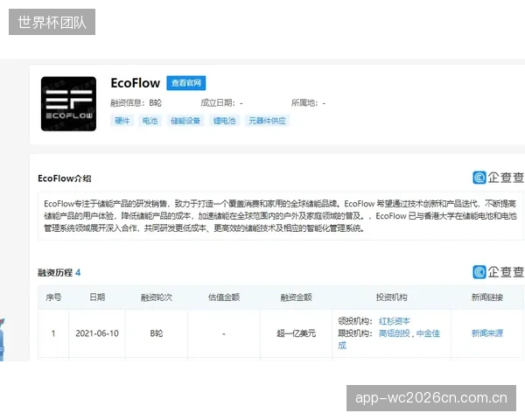Open the 新闻来源 news source link

[x=487, y=332]
